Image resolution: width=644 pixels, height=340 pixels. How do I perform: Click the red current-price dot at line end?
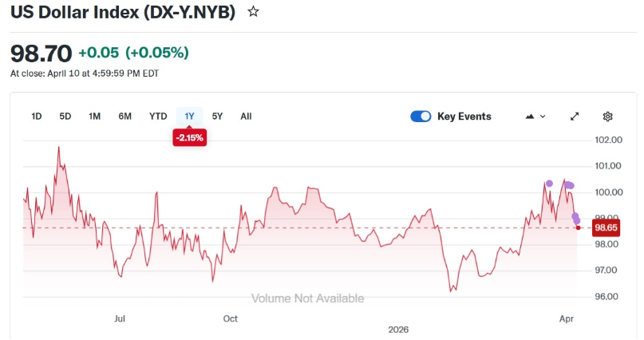(579, 228)
